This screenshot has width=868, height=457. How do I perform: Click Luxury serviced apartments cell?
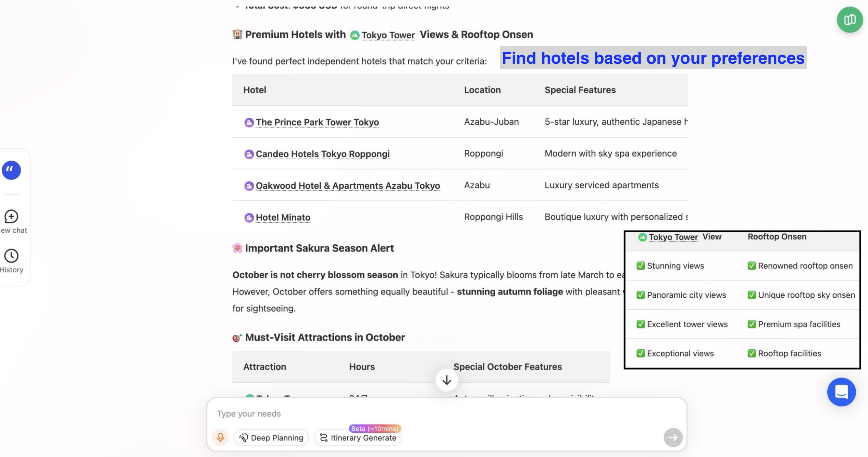[x=601, y=185]
